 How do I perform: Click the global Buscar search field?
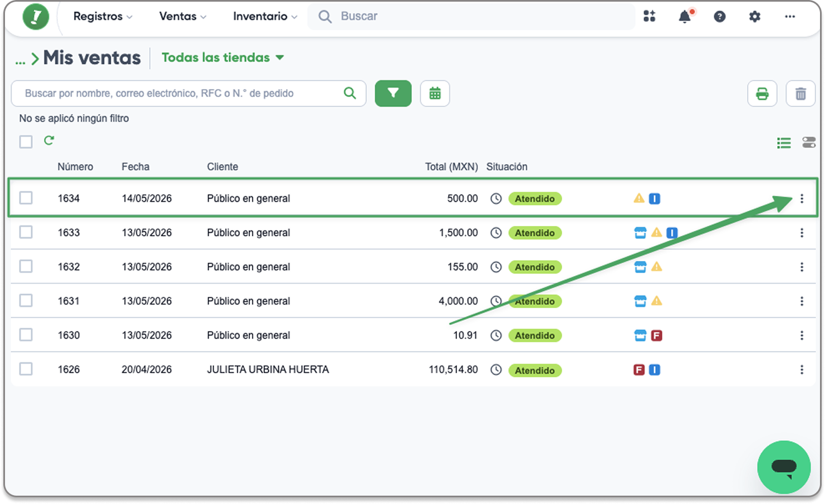click(x=472, y=16)
